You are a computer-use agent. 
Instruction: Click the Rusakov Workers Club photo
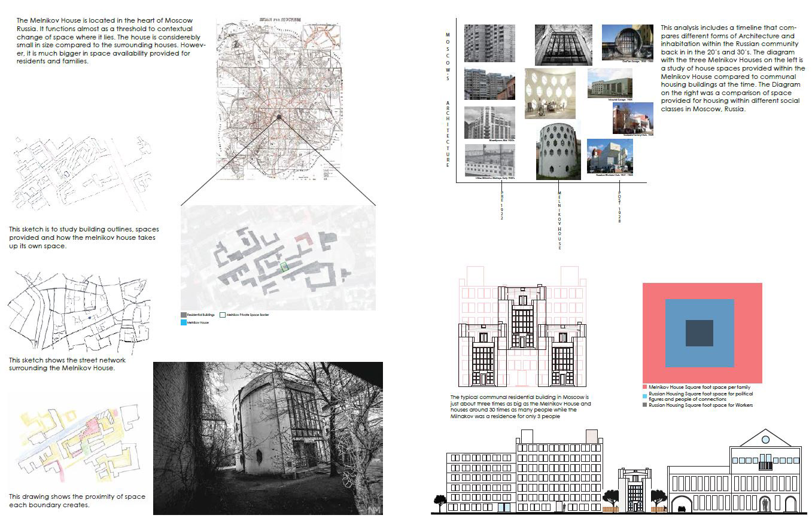(610, 157)
